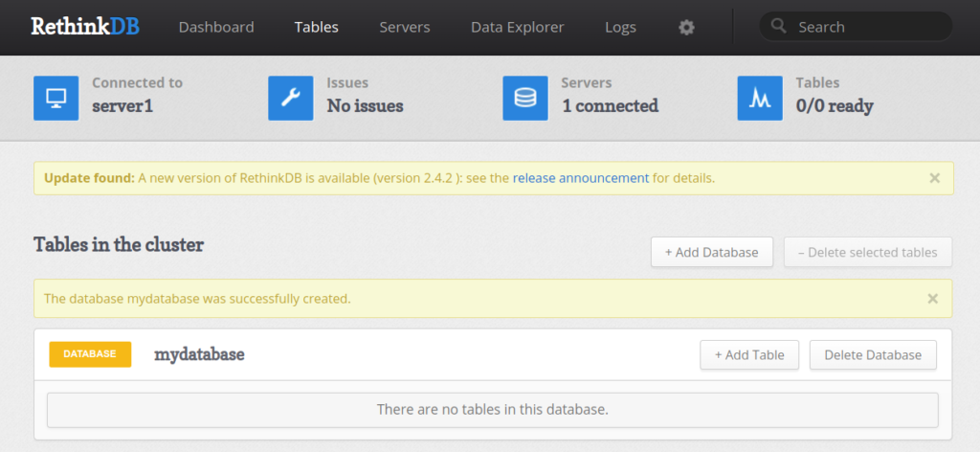Screen dimensions: 980x452
Task: Open the settings gear icon
Action: (x=686, y=28)
